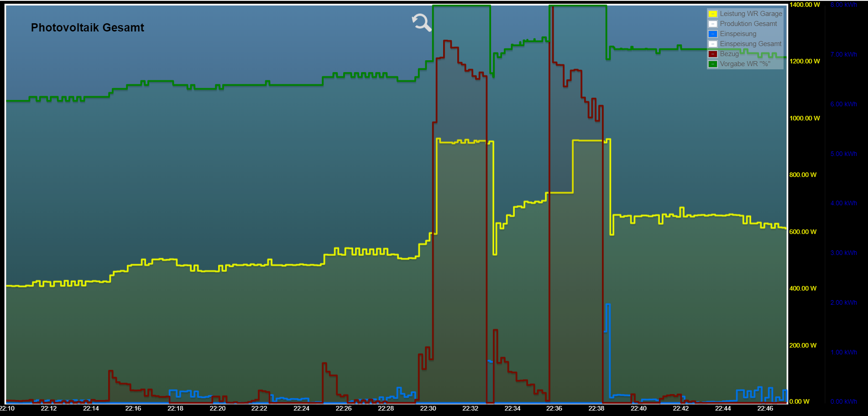Click the 22:24 time axis label
This screenshot has height=416, width=868.
pos(302,408)
